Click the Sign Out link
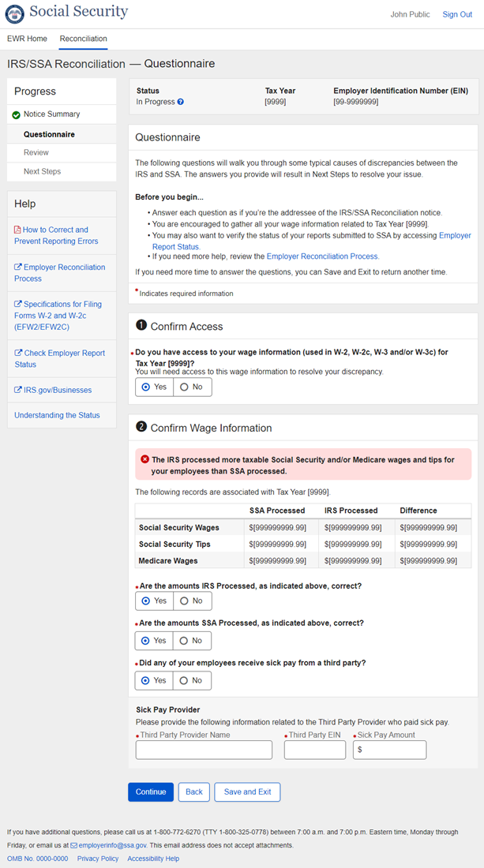 [x=456, y=15]
